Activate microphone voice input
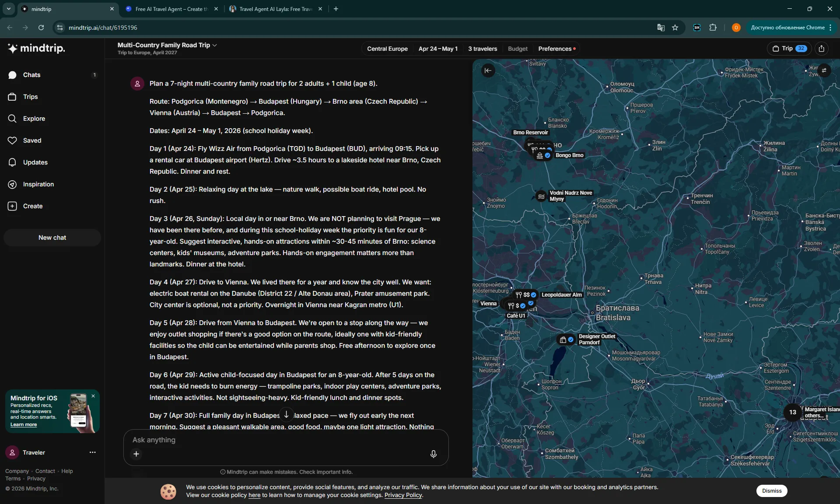 (x=433, y=454)
